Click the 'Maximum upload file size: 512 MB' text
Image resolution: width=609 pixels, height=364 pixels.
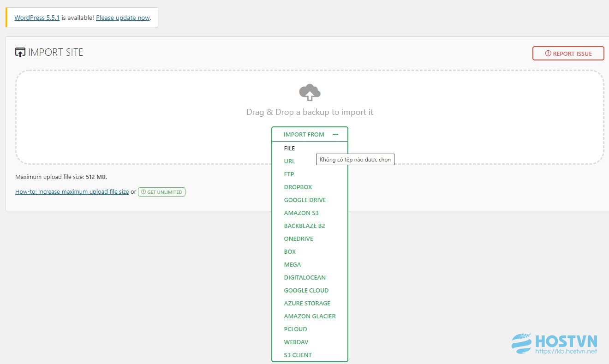click(61, 177)
